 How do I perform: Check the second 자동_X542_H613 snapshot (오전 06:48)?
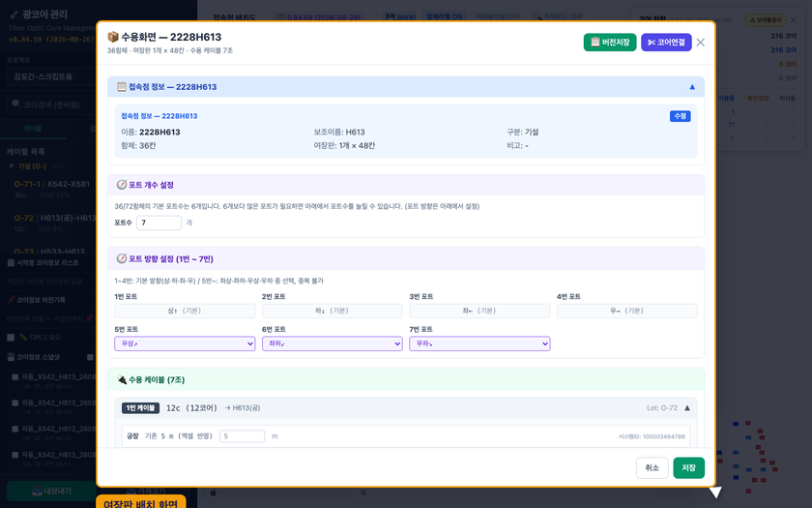pyautogui.click(x=15, y=403)
